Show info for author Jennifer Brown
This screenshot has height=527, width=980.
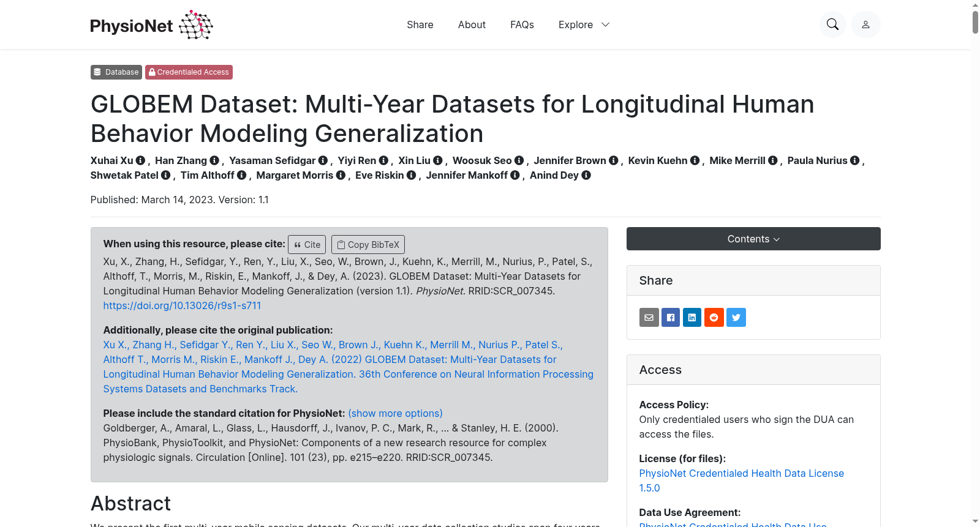[x=614, y=160]
